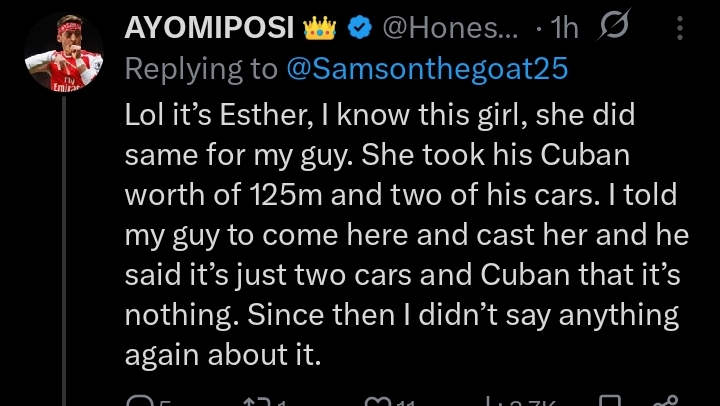Click the blue verified badge
This screenshot has width=720, height=406.
click(359, 29)
